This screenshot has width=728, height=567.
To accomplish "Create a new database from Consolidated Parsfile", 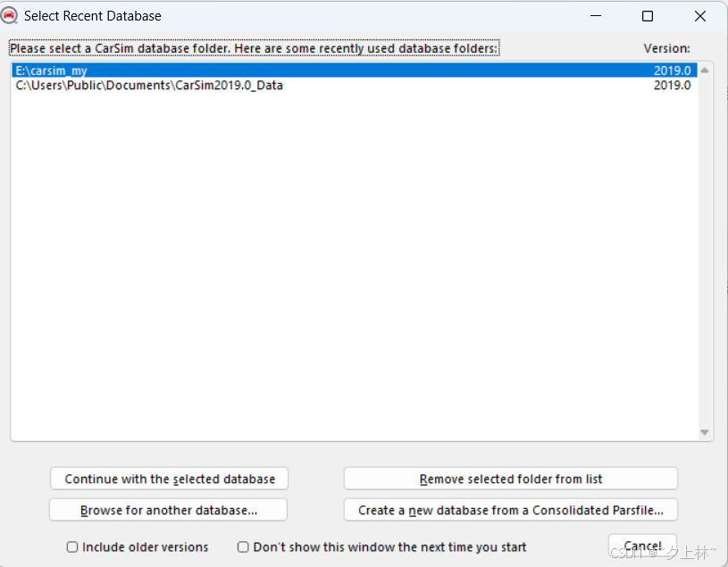I will tap(511, 510).
